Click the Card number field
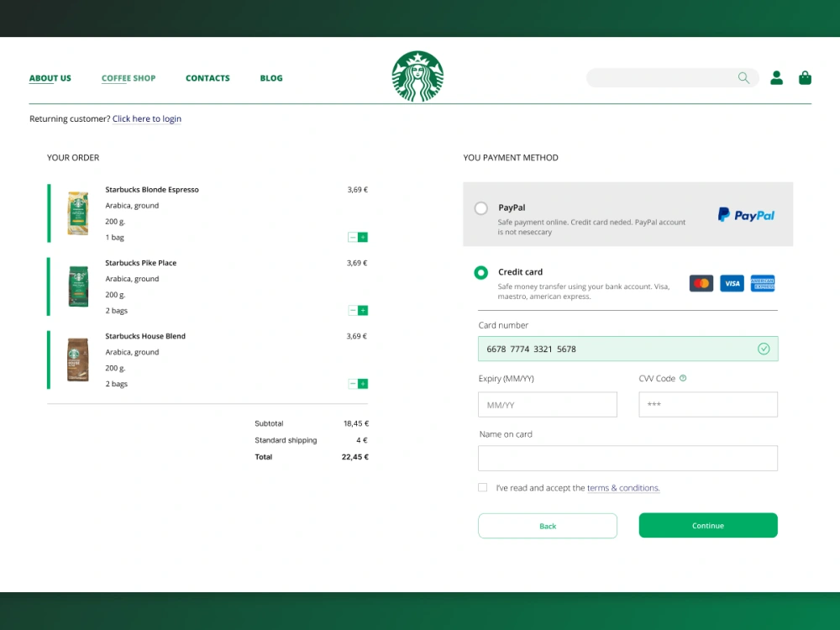 627,349
